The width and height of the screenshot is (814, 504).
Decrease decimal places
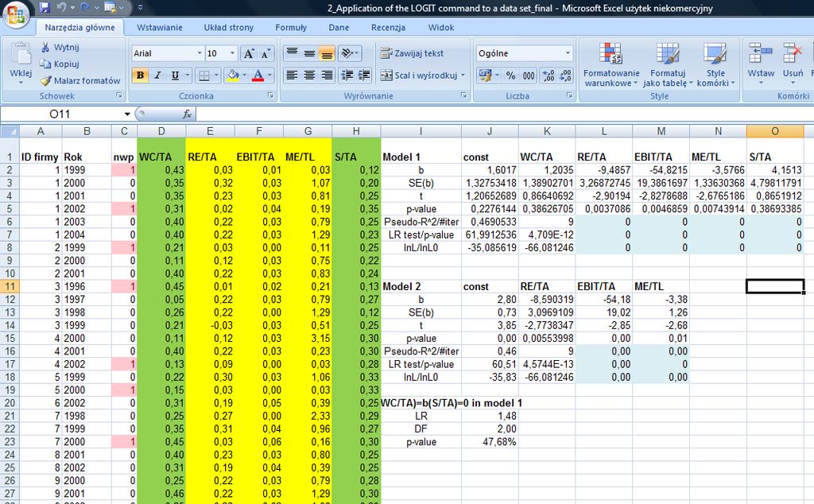click(x=565, y=76)
